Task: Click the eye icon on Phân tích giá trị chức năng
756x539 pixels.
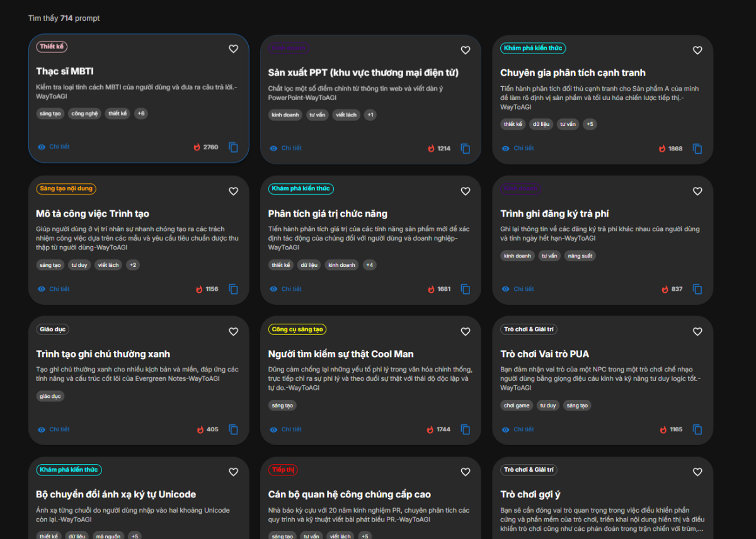Action: [272, 288]
